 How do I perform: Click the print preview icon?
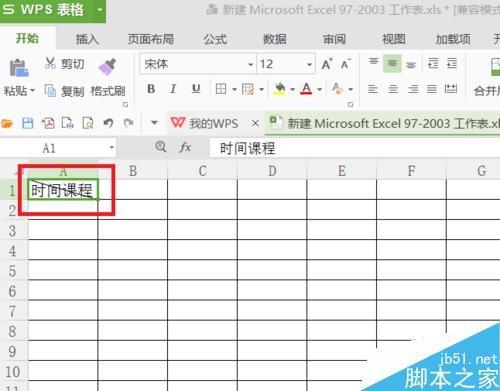[x=88, y=123]
